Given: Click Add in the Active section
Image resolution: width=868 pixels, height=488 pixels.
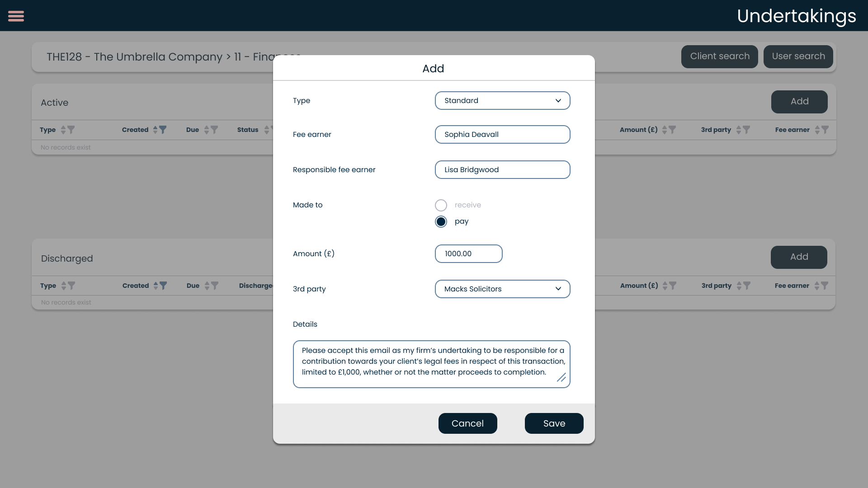Looking at the screenshot, I should 799,102.
